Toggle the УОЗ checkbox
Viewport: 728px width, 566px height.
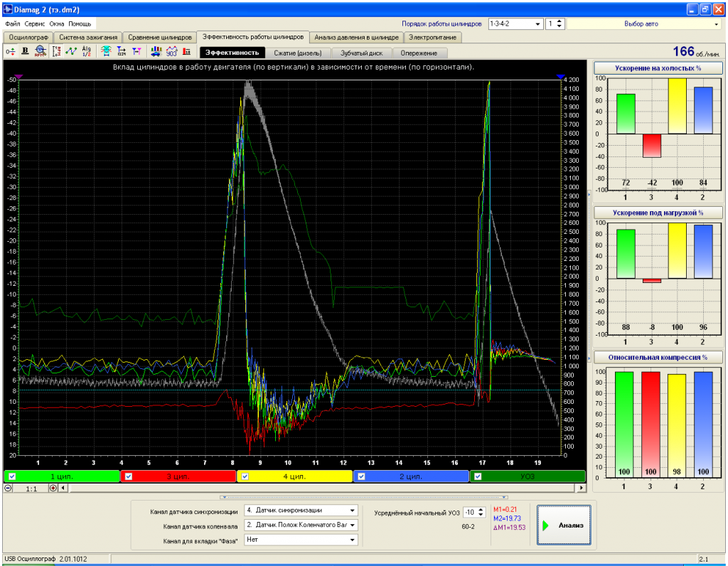pyautogui.click(x=478, y=476)
